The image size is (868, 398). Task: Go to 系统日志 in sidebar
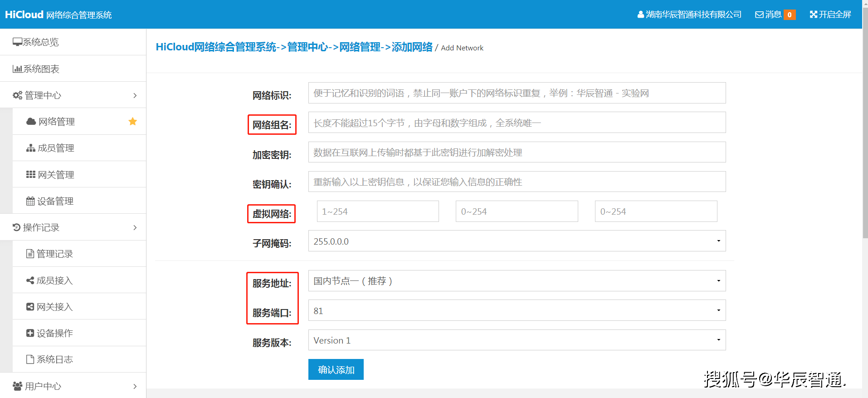(79, 359)
